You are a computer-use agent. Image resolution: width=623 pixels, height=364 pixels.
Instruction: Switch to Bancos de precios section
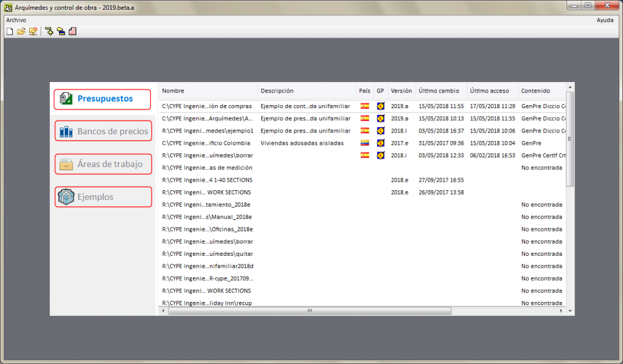point(103,131)
